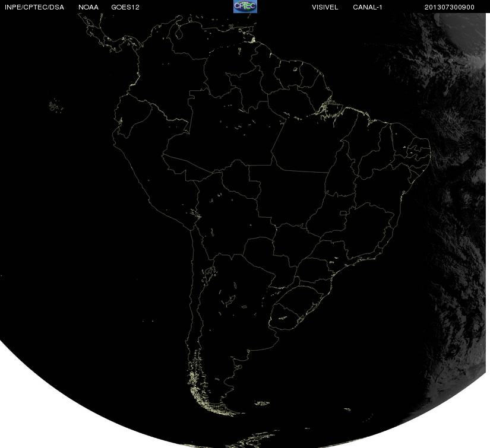490x448 pixels.
Task: Click the 201307300900 timestamp
Action: [x=450, y=7]
